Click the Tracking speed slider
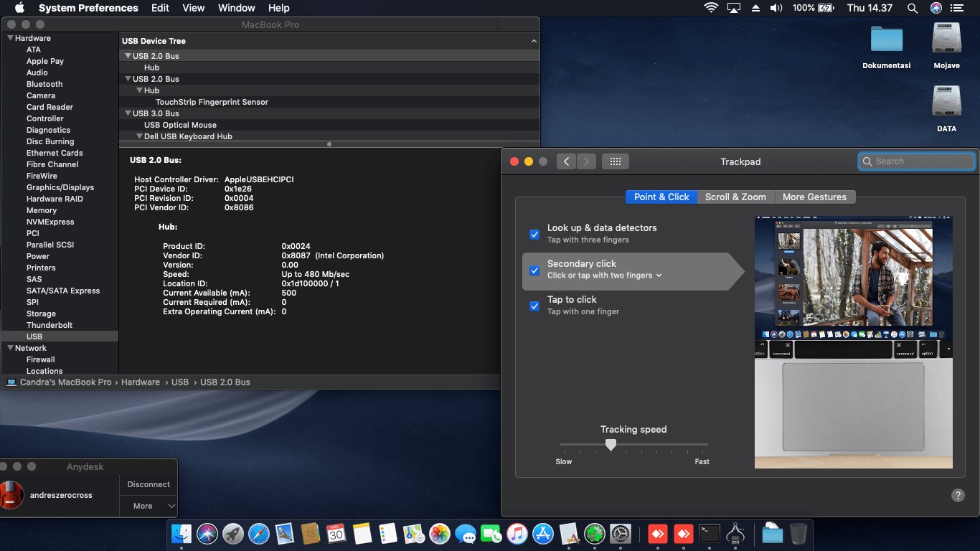 [633, 445]
